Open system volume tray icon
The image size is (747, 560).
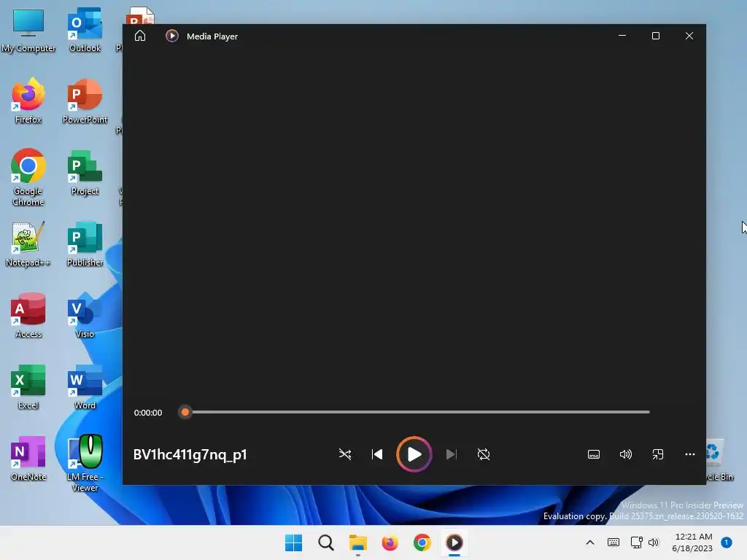[x=653, y=542]
